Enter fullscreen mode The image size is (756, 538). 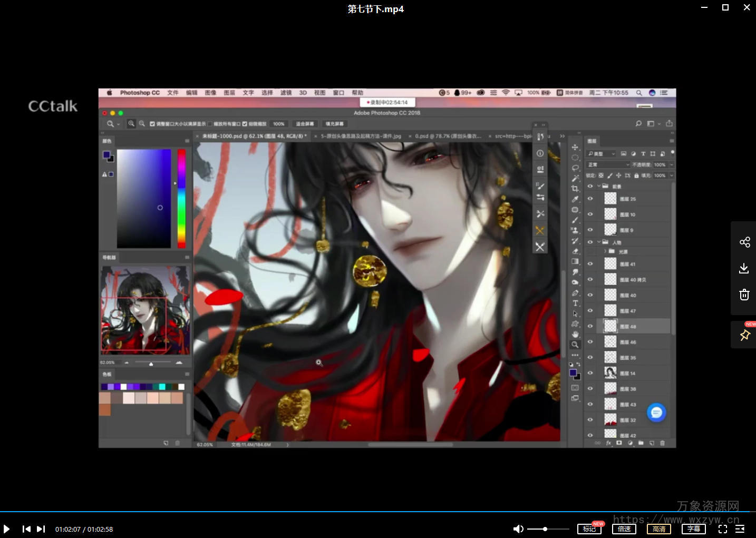point(723,529)
